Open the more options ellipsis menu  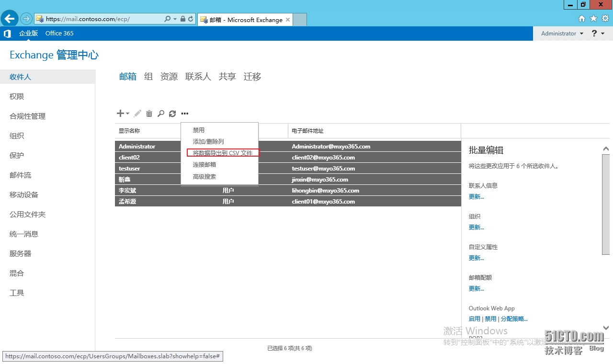click(x=185, y=114)
